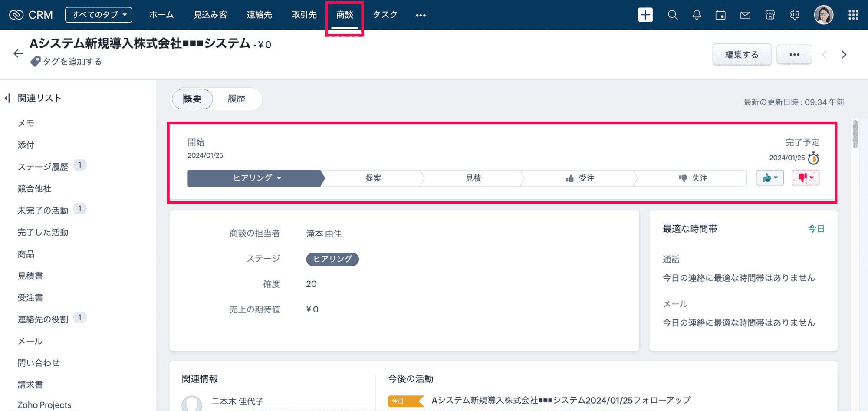Open 連絡先の役割 in related list

pyautogui.click(x=43, y=319)
